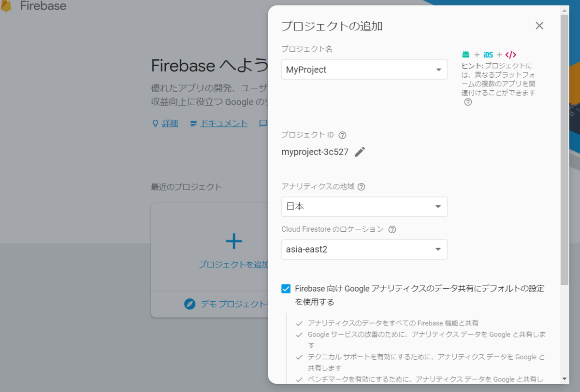Open the ドキュメント link
This screenshot has width=580, height=392.
224,124
